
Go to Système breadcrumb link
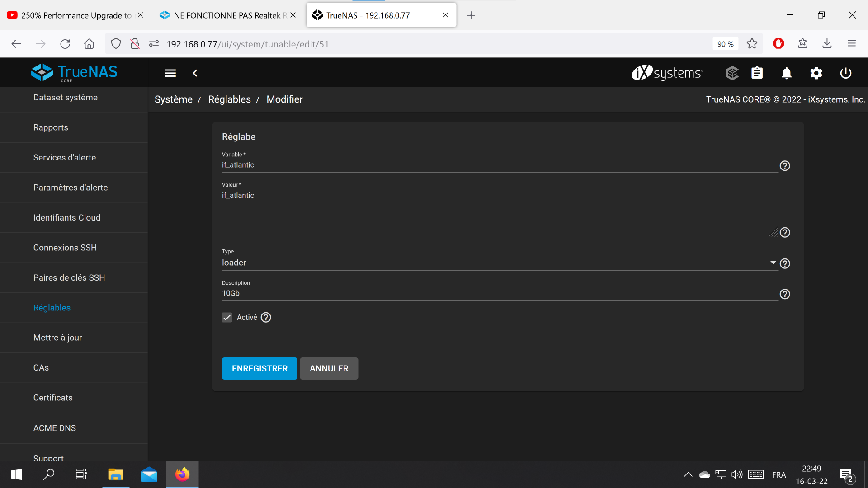coord(174,99)
